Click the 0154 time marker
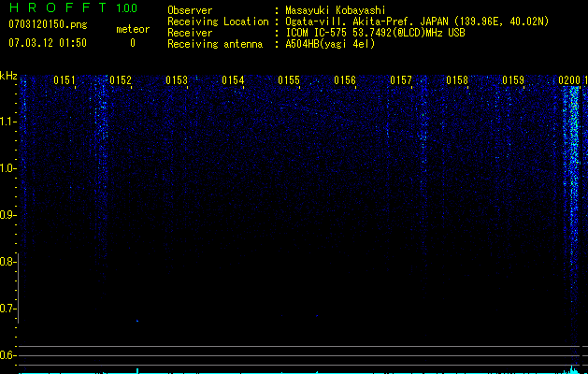 pyautogui.click(x=233, y=80)
